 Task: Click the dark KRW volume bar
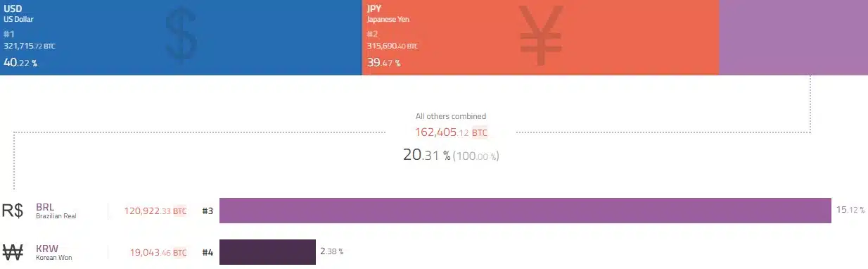tap(267, 252)
